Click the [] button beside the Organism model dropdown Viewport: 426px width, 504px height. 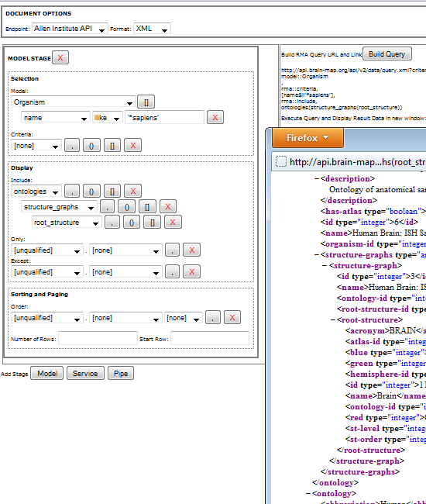pyautogui.click(x=146, y=102)
